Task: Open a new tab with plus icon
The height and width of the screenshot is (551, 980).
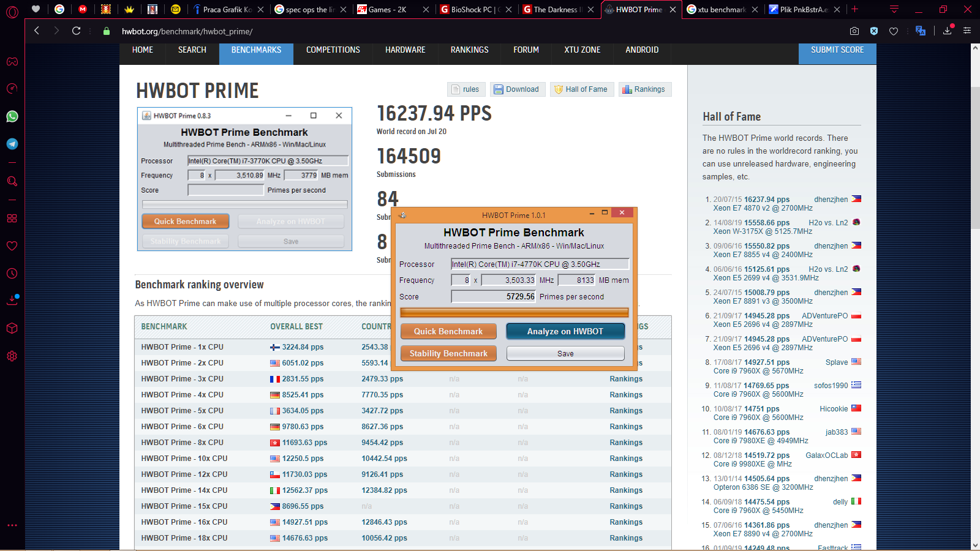Action: click(854, 9)
